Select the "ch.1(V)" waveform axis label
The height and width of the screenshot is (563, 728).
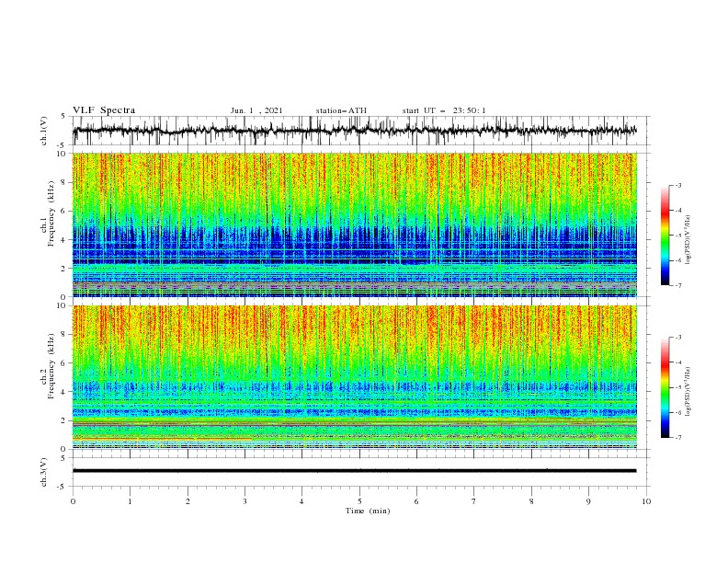tap(44, 131)
